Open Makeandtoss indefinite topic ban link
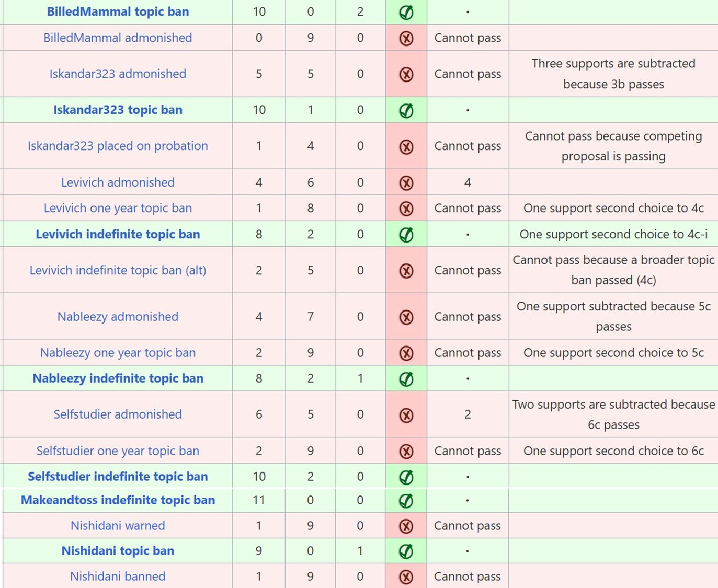 118,500
